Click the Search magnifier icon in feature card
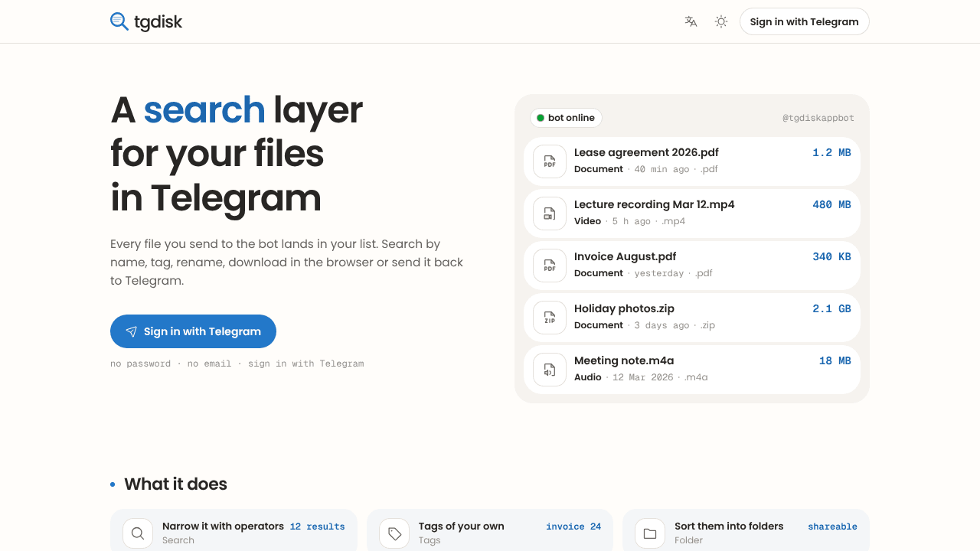Viewport: 980px width, 551px height. 138,533
